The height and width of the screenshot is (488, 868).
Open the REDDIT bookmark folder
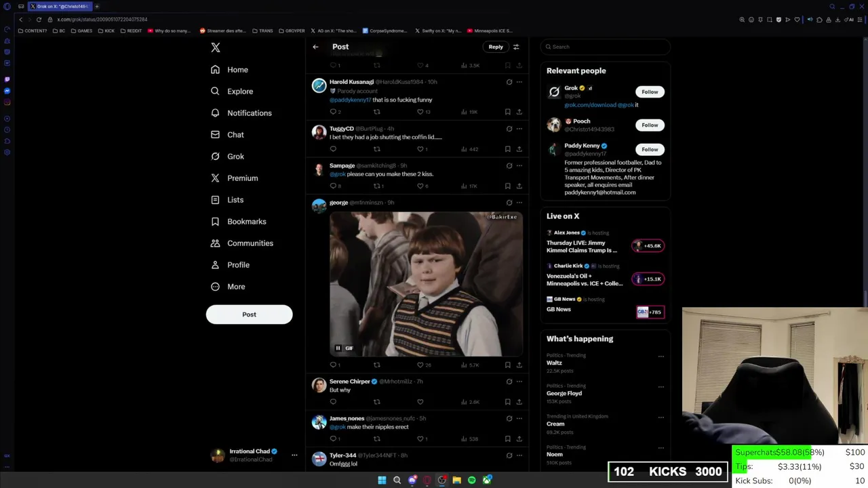131,30
